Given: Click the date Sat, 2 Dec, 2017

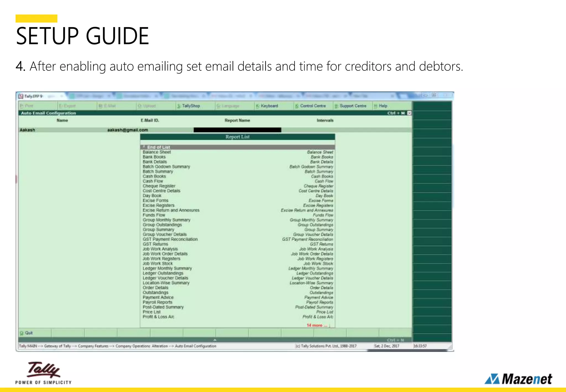Looking at the screenshot, I should 386,346.
